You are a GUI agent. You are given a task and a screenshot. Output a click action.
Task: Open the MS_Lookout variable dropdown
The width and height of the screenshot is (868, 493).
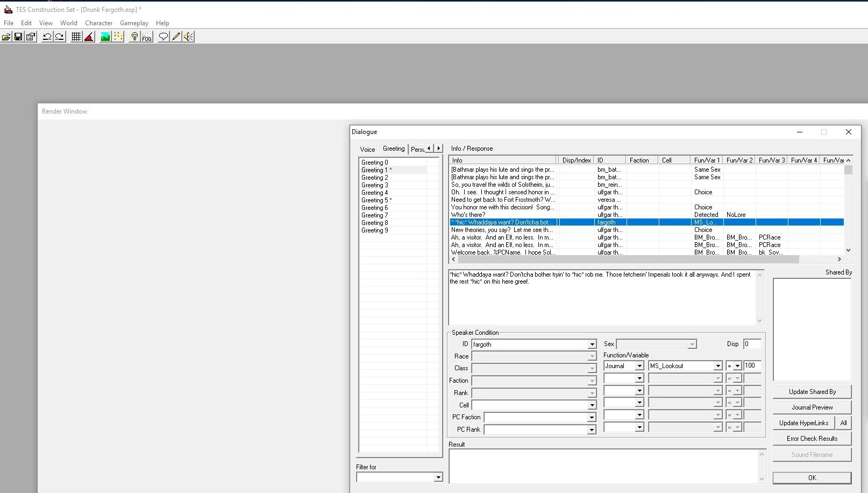coord(717,366)
